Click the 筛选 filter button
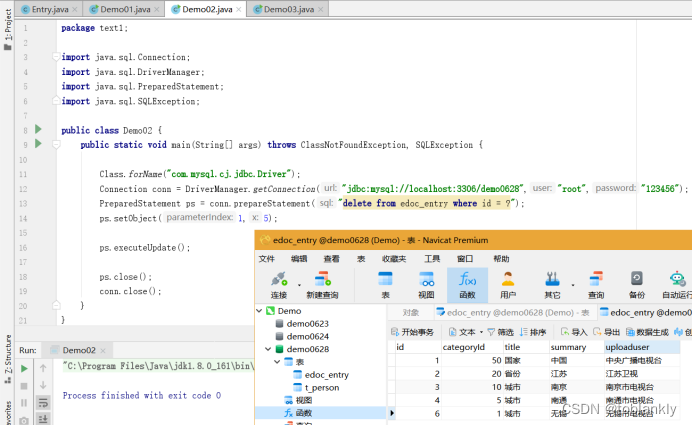This screenshot has width=692, height=426. pos(500,332)
